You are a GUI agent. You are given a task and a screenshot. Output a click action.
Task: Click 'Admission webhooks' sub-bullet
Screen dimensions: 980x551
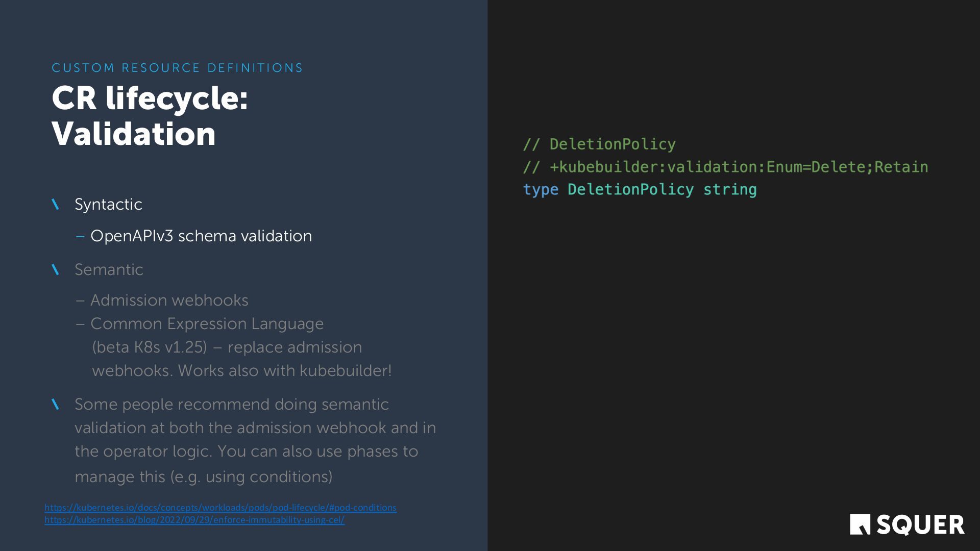[x=169, y=300]
